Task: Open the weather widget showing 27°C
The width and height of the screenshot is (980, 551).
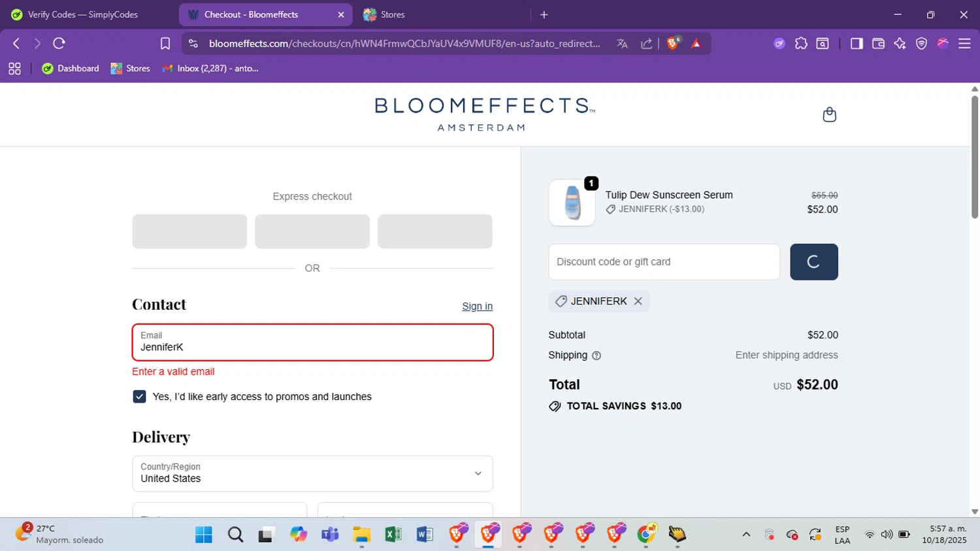Action: tap(59, 534)
